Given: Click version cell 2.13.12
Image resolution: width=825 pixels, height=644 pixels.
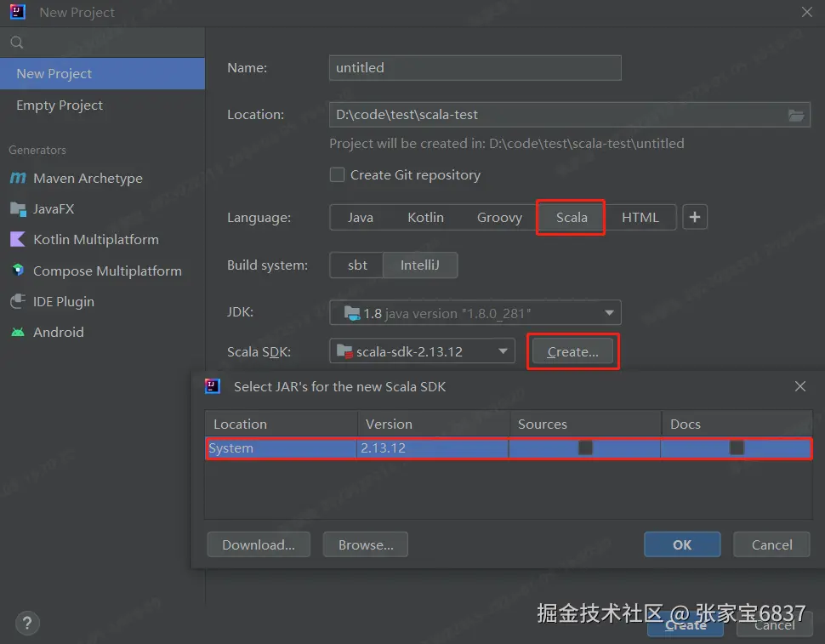Looking at the screenshot, I should [433, 448].
